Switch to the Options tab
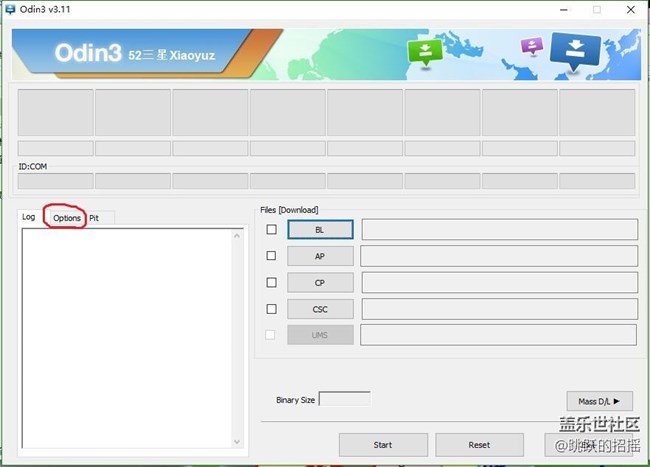Viewport: 650px width, 467px height. coord(67,218)
